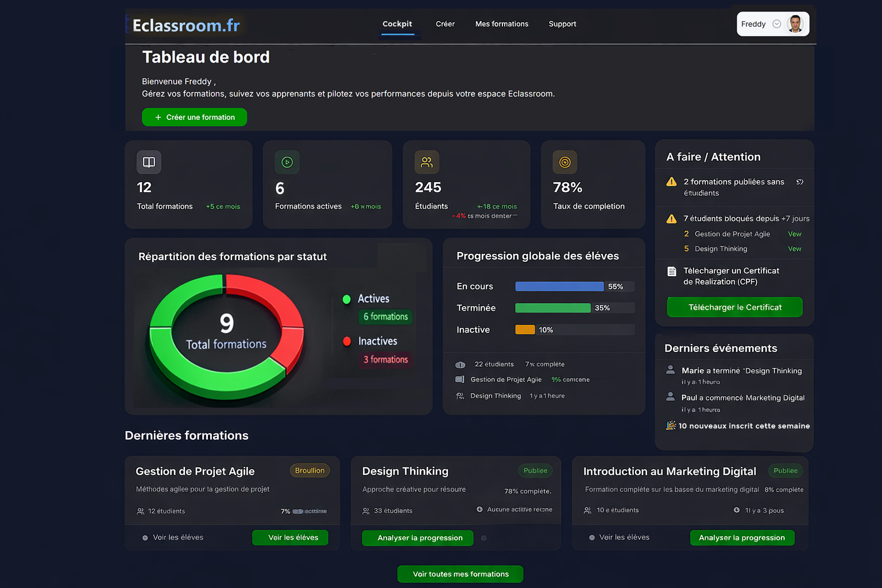Expand the Brouillon status badge on Gestion de Projet Agile
This screenshot has width=882, height=588.
310,471
